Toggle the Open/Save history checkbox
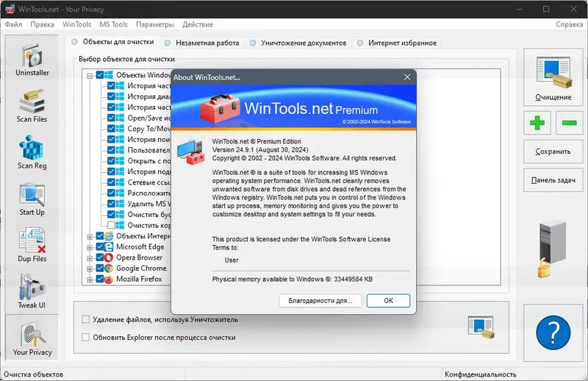588x381 pixels. pos(111,118)
